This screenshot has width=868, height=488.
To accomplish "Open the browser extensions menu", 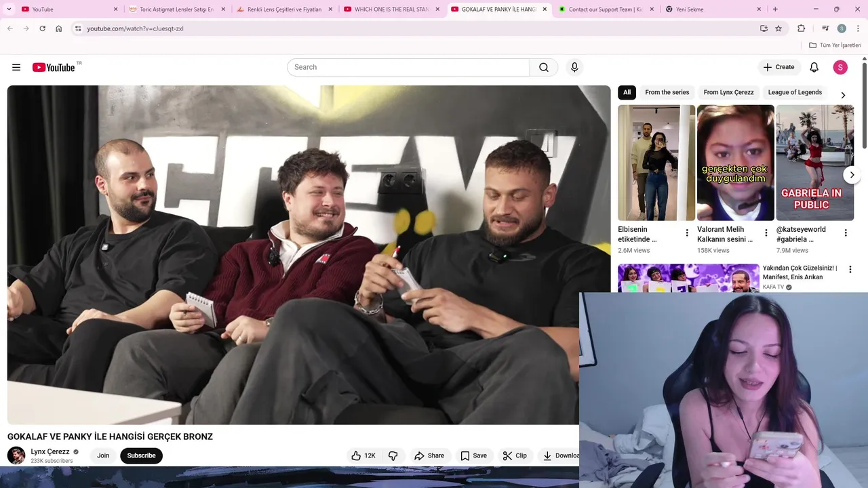I will tap(802, 28).
